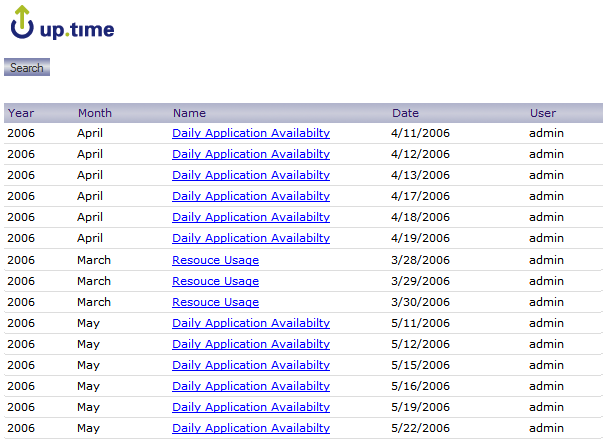Screen dimensions: 609x448
Task: Click the up.time logo
Action: [62, 23]
